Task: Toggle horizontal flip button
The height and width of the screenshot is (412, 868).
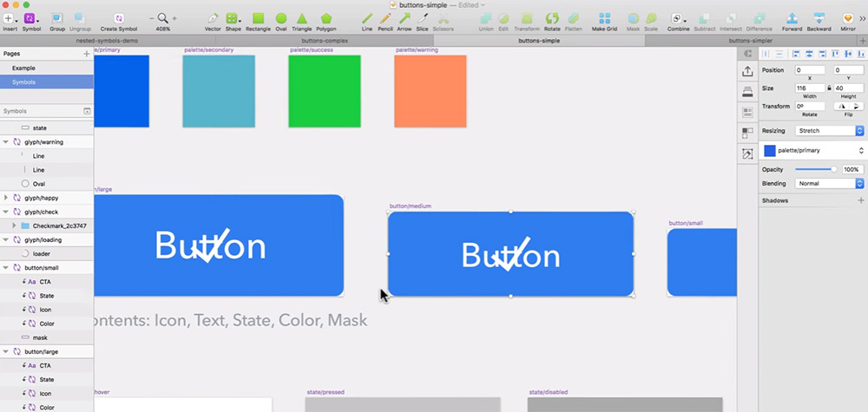Action: (x=843, y=106)
